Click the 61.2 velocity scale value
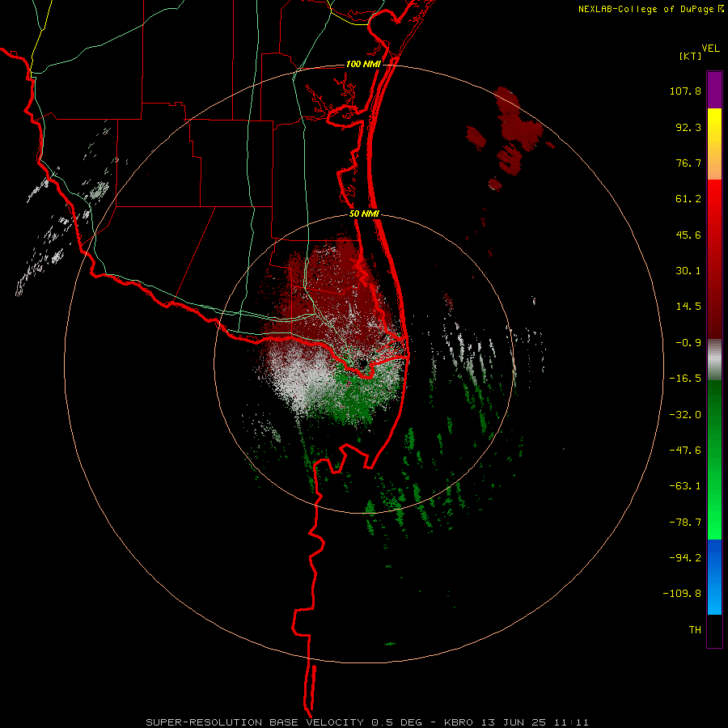The width and height of the screenshot is (728, 728). point(688,199)
